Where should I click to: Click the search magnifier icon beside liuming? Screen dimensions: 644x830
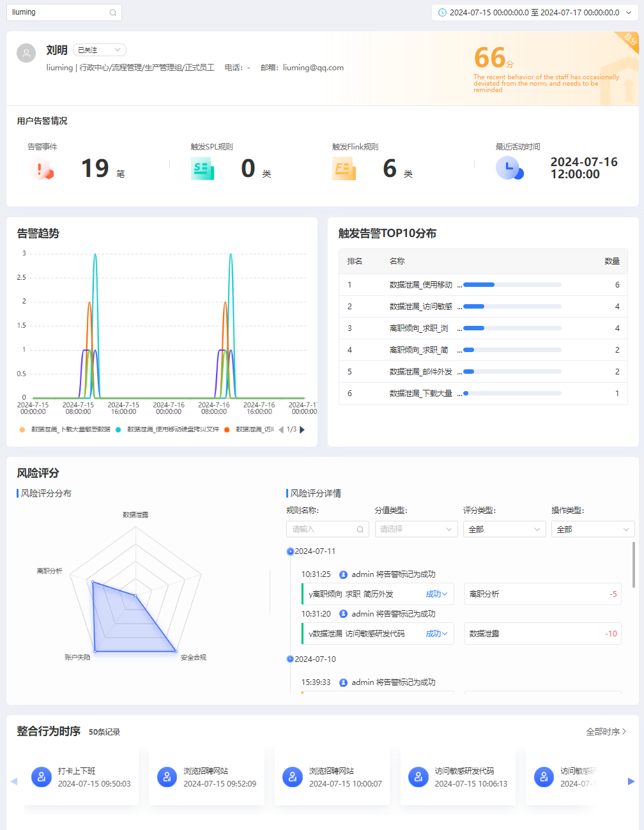(x=112, y=12)
